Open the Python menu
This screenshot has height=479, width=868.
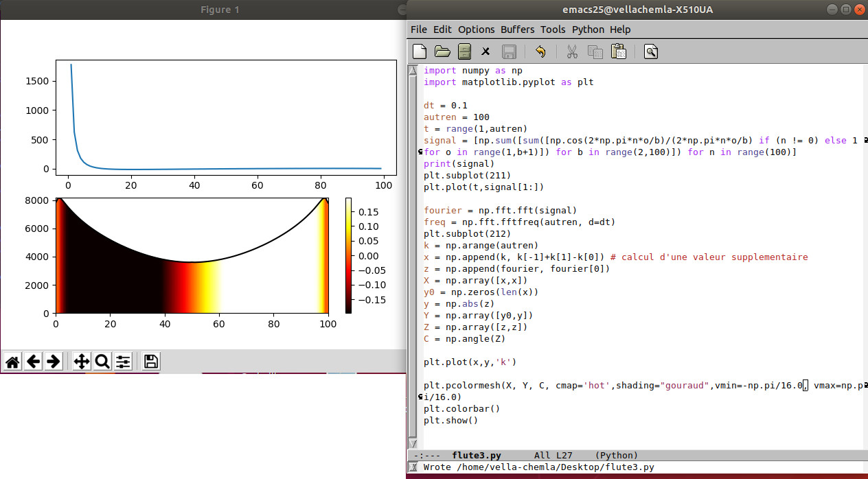pyautogui.click(x=588, y=30)
